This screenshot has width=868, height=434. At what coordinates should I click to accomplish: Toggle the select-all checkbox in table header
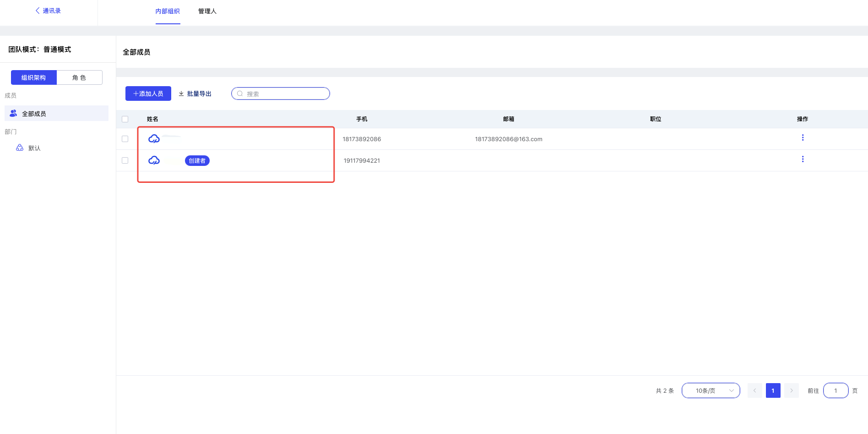pos(125,119)
